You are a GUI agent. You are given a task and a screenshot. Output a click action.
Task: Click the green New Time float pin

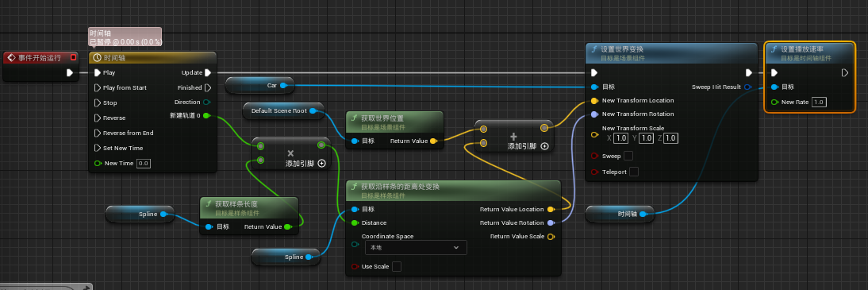pyautogui.click(x=98, y=163)
